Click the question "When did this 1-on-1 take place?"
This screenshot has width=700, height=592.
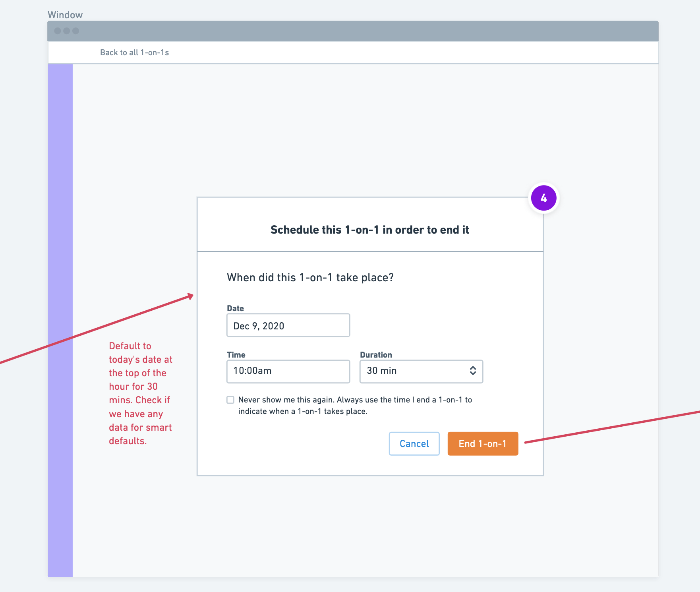[310, 277]
